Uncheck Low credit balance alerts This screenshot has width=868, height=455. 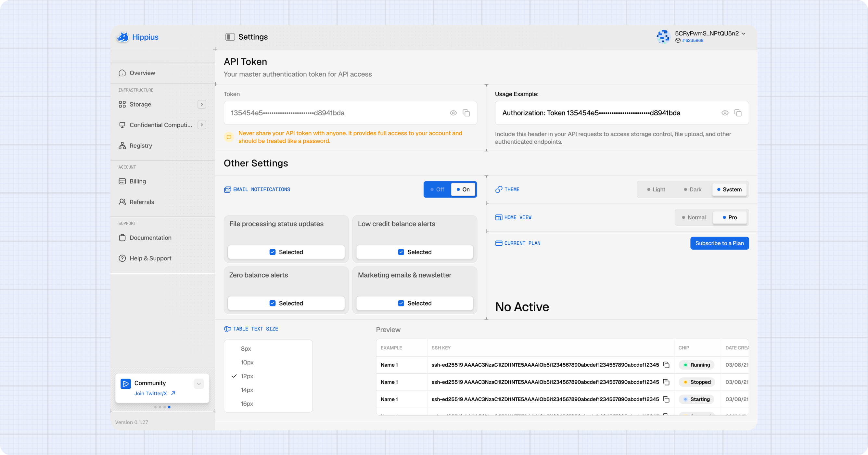(415, 252)
